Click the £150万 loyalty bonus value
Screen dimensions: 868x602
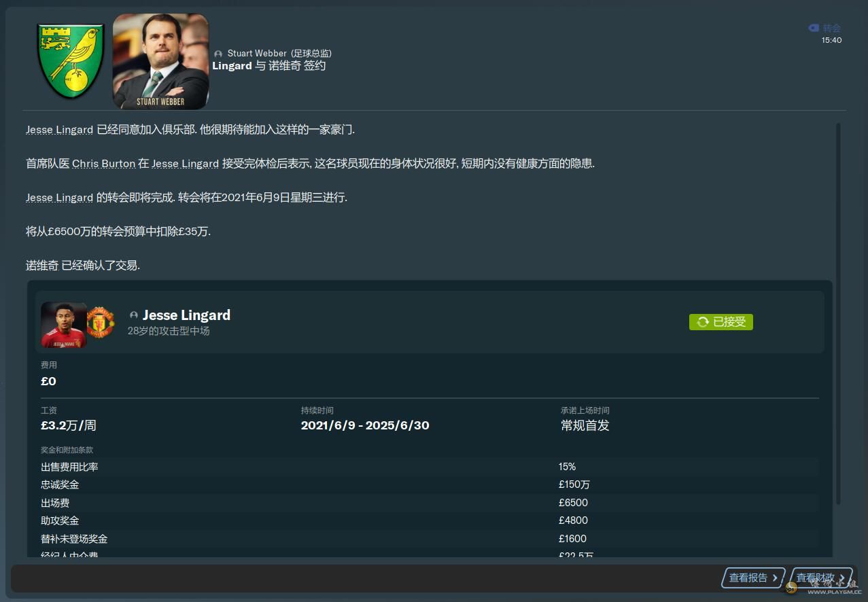pos(574,484)
